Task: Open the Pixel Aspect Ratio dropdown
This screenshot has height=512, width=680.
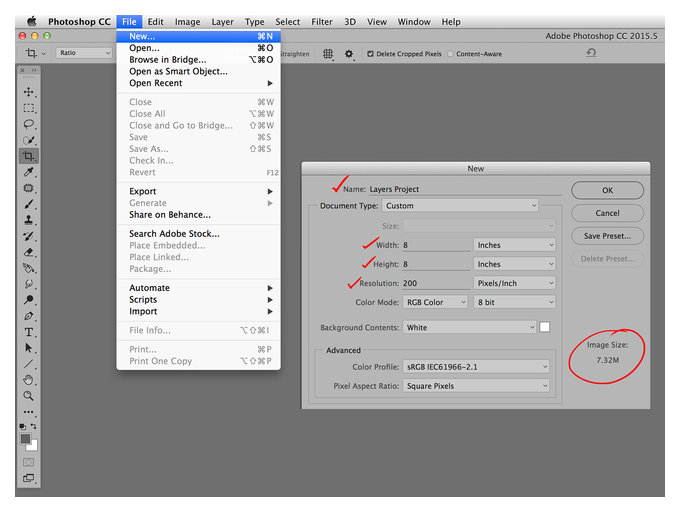Action: [x=476, y=386]
